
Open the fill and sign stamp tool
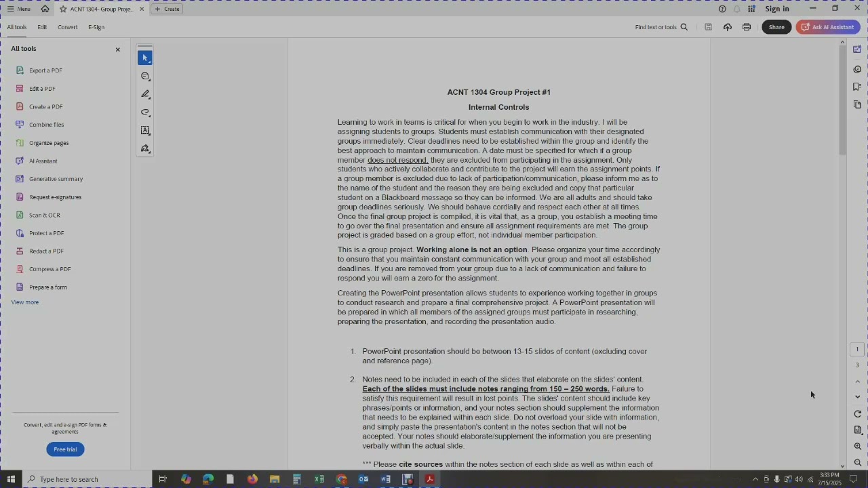145,148
